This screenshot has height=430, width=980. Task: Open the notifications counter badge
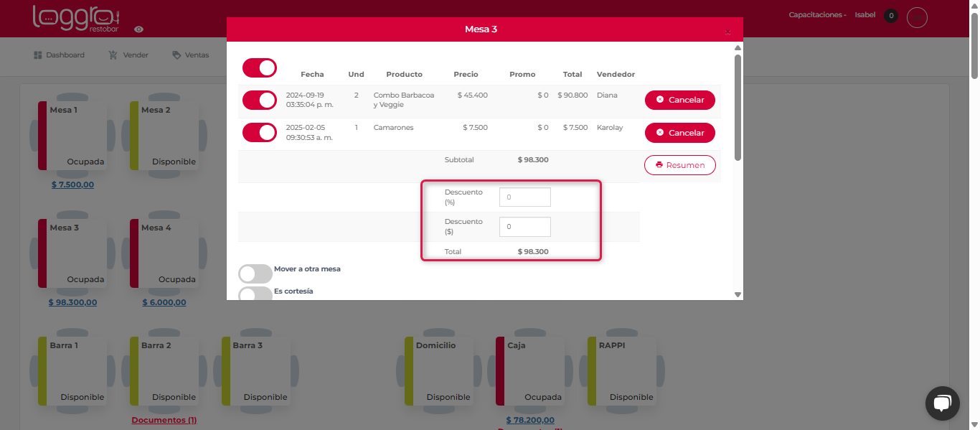click(x=891, y=15)
